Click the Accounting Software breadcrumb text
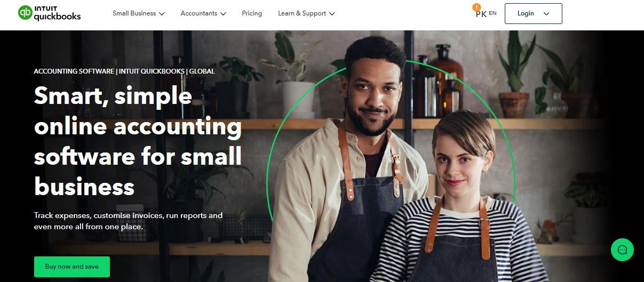The width and height of the screenshot is (644, 282). [74, 71]
